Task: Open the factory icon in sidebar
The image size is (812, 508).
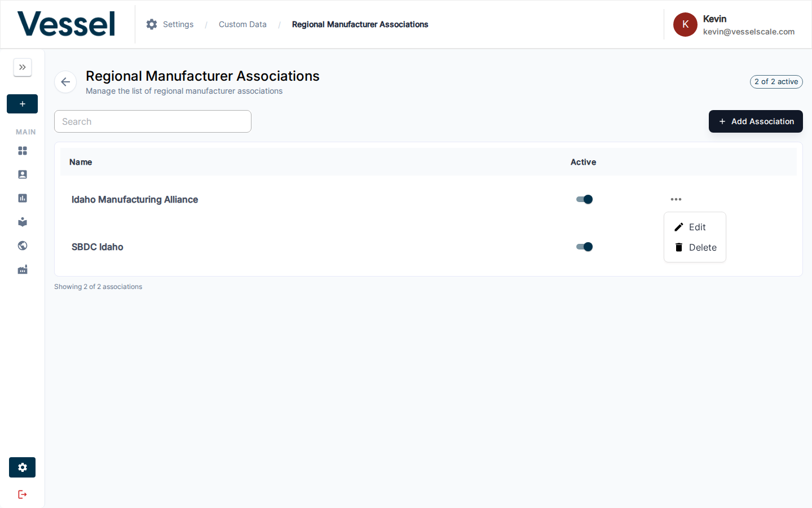Action: pos(23,269)
